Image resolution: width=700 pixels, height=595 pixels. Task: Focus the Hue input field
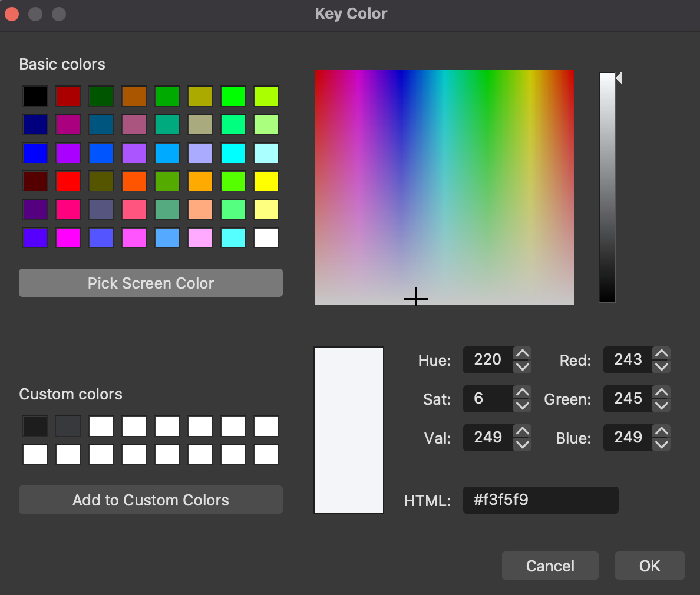click(488, 360)
